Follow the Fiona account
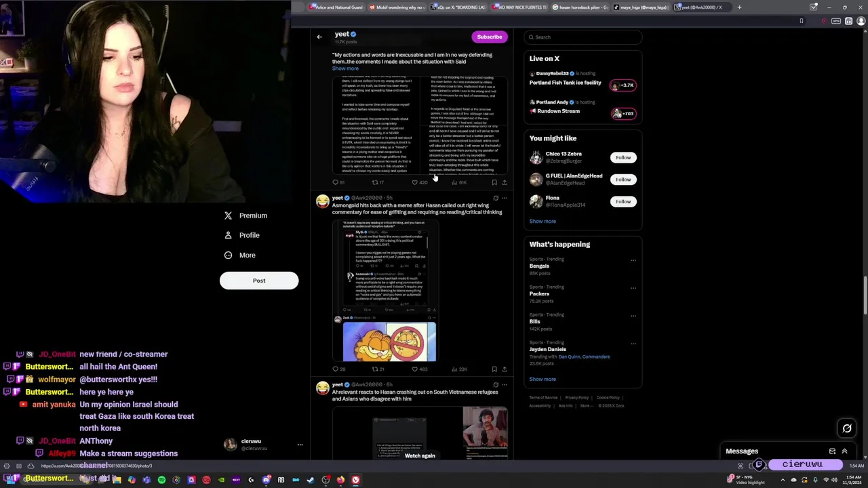The width and height of the screenshot is (868, 488). click(623, 201)
